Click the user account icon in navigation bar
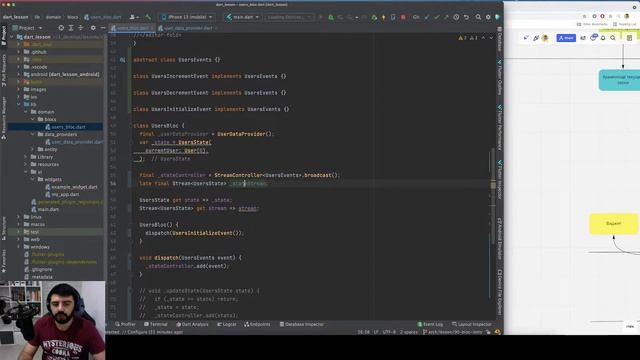640x360 pixels. point(133,17)
